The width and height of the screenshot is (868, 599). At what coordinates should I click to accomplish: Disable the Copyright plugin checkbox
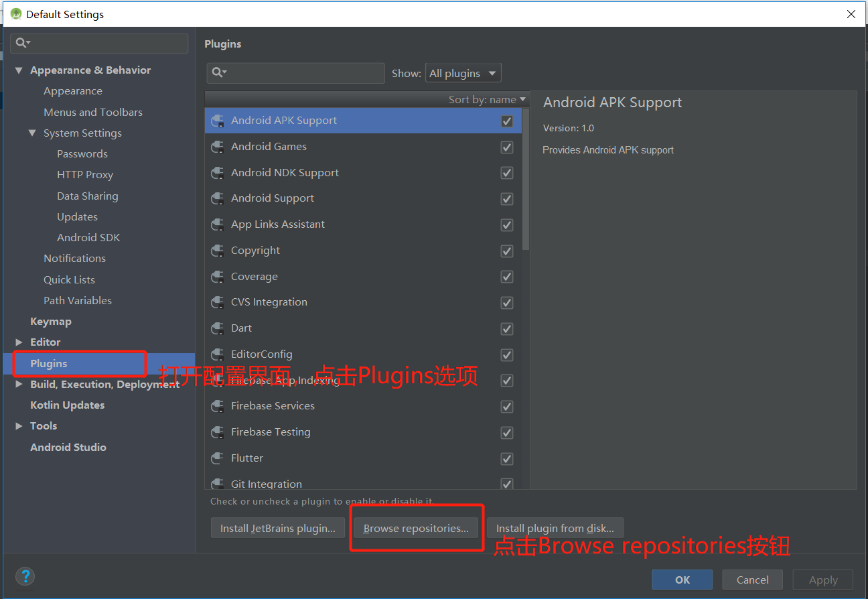[x=507, y=251]
